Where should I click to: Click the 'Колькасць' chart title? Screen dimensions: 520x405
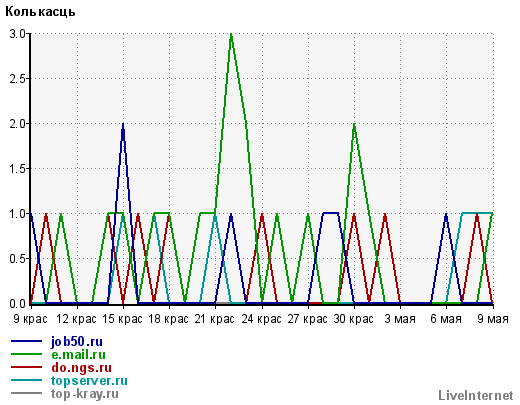[x=40, y=12]
